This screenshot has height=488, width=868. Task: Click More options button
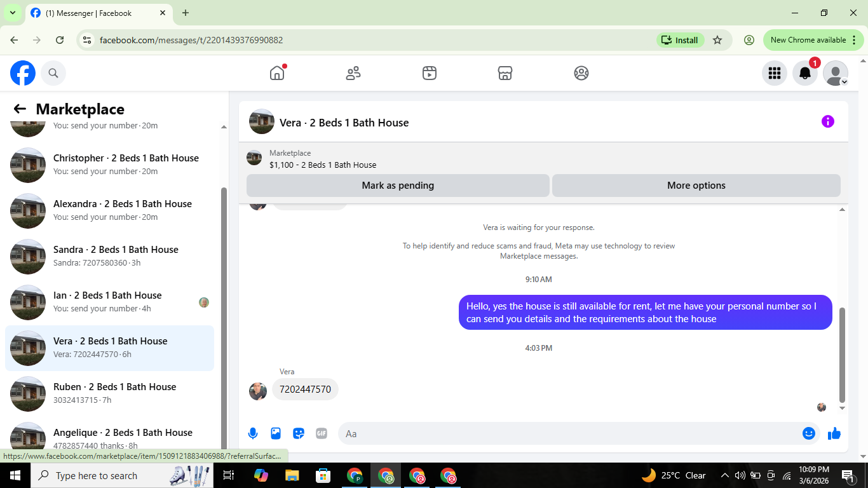coord(696,186)
